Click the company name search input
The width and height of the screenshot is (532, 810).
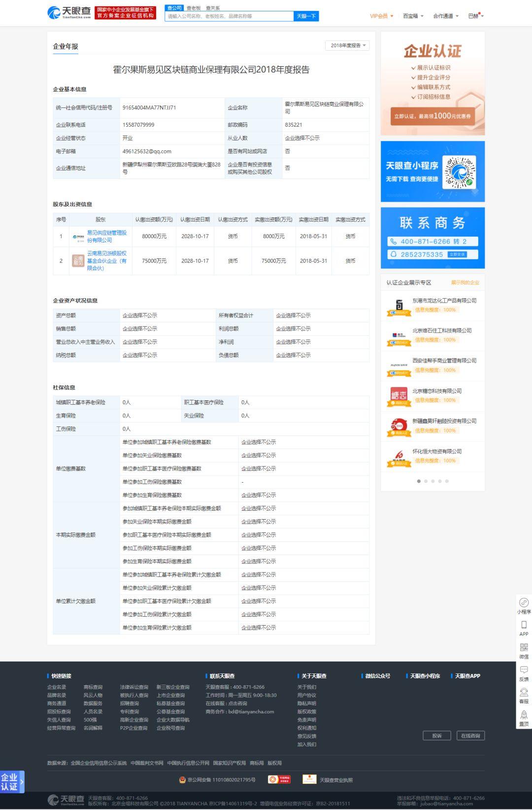[x=230, y=16]
